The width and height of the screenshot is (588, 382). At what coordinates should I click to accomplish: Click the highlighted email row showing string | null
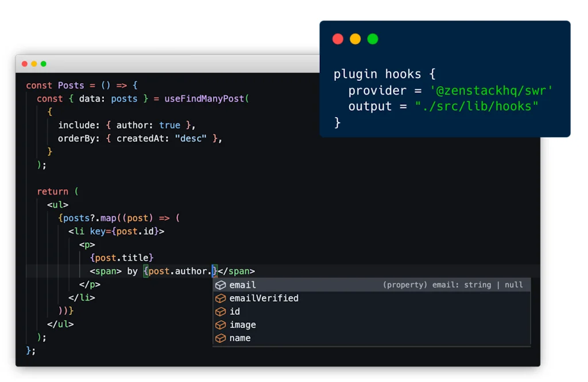click(x=373, y=284)
